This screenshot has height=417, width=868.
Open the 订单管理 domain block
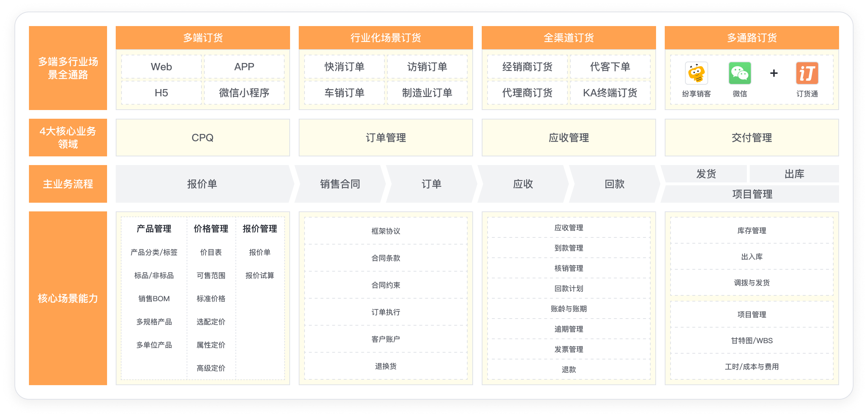pos(386,138)
